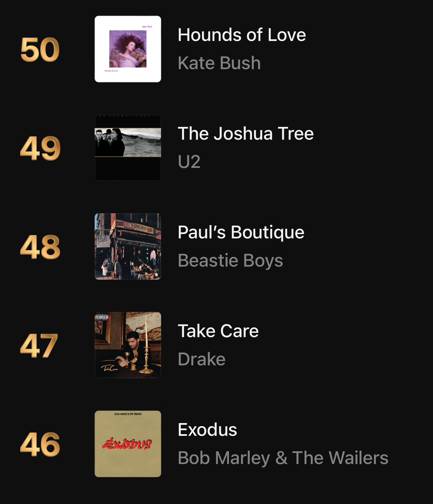Click the gold rank number 46

tap(40, 444)
